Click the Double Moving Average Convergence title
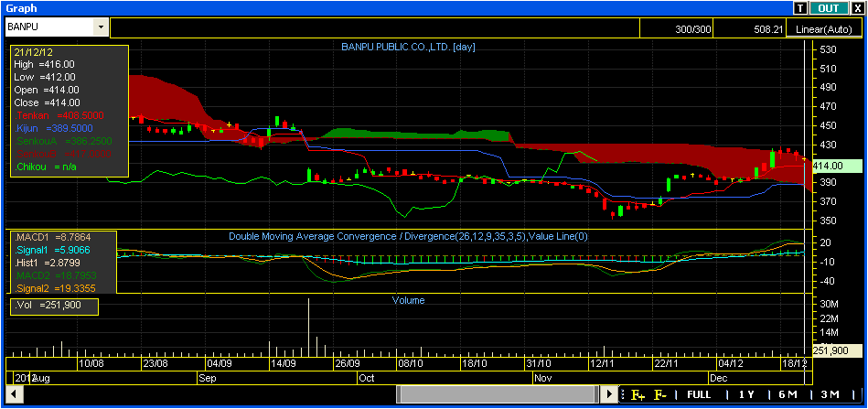The width and height of the screenshot is (868, 409). pos(408,236)
